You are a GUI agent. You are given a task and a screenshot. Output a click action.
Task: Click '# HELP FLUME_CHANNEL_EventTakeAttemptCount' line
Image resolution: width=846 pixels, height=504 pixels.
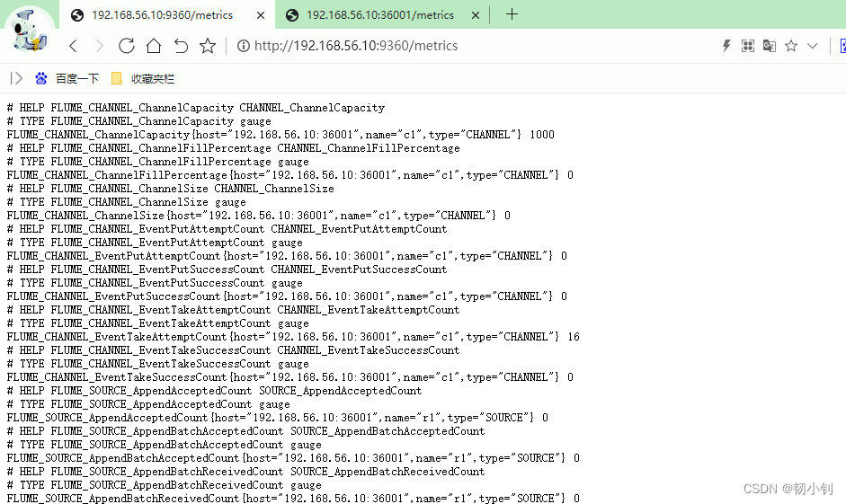(233, 310)
